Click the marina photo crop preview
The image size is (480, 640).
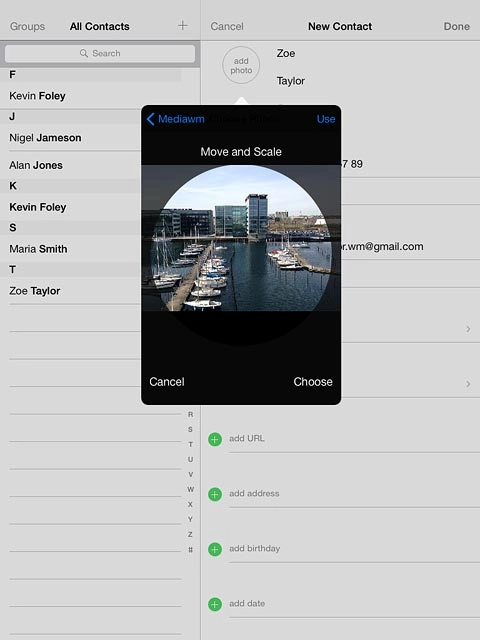click(x=241, y=238)
